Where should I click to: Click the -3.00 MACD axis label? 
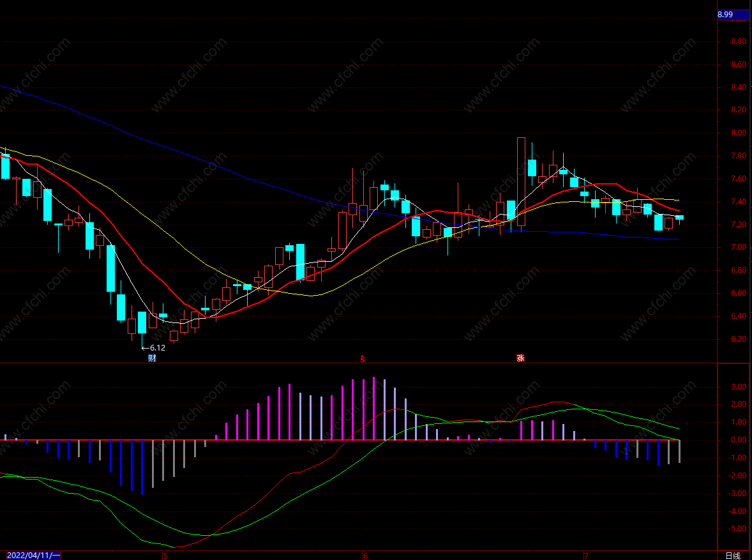click(x=737, y=494)
